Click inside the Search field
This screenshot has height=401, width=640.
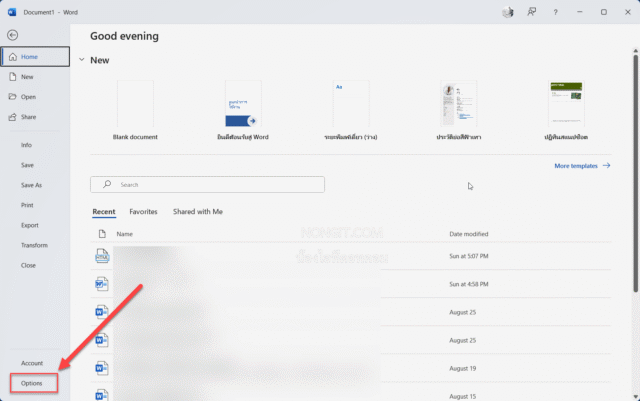pos(207,185)
